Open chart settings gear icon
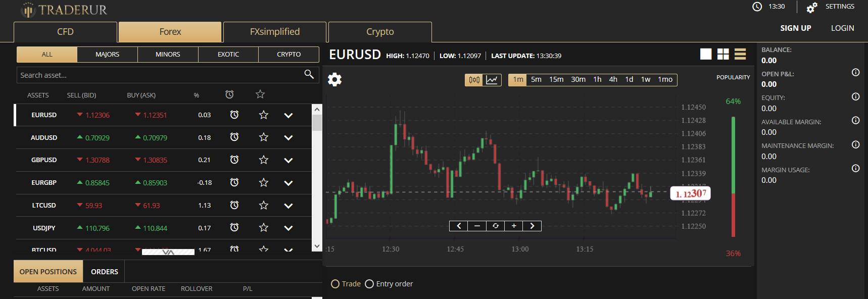This screenshot has height=299, width=868. tap(334, 79)
